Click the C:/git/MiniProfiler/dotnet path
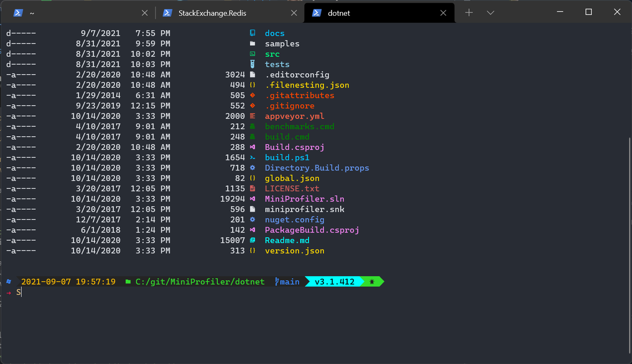This screenshot has height=364, width=632. pos(200,282)
